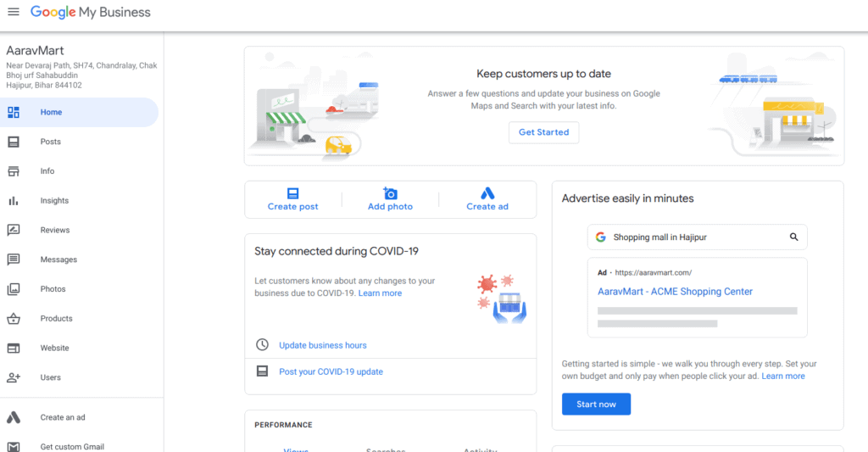868x452 pixels.
Task: Click the search magnifier in ad preview
Action: (793, 237)
